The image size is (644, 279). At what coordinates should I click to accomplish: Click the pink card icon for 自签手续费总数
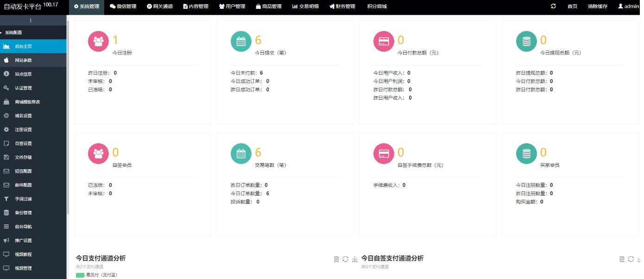(x=384, y=153)
